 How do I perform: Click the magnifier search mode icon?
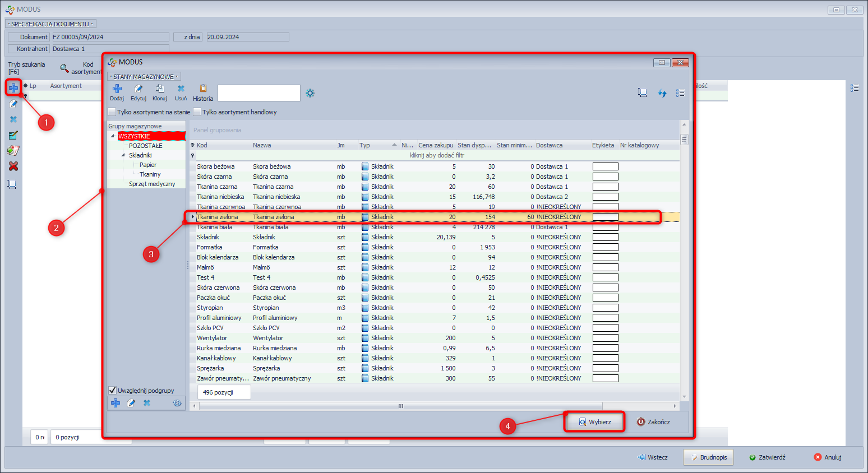point(64,68)
